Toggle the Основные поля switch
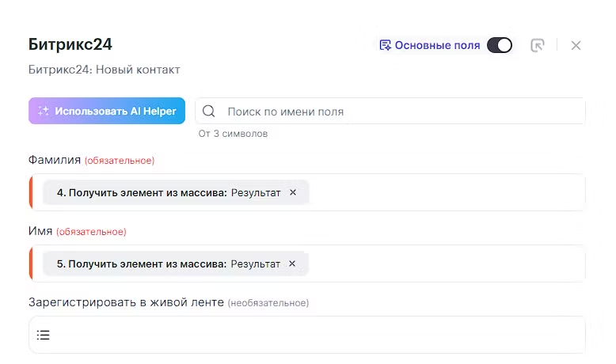 tap(499, 45)
